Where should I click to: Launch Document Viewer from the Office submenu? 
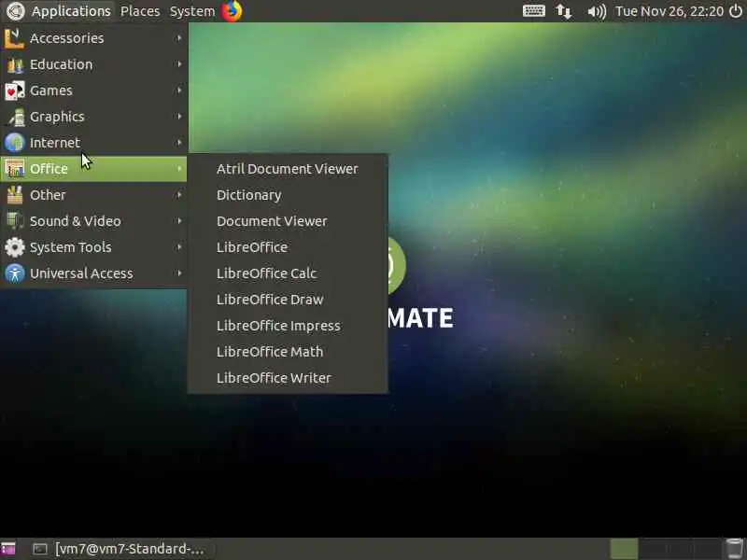coord(288,221)
